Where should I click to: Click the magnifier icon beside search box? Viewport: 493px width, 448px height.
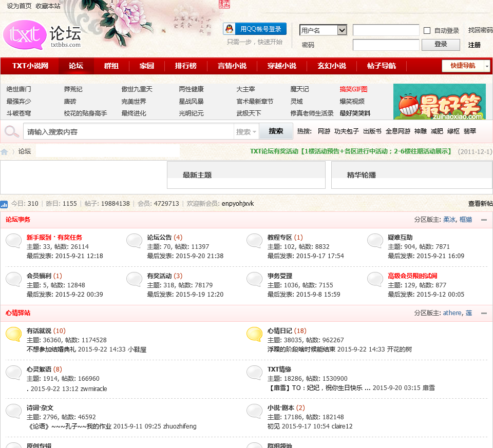(11, 131)
